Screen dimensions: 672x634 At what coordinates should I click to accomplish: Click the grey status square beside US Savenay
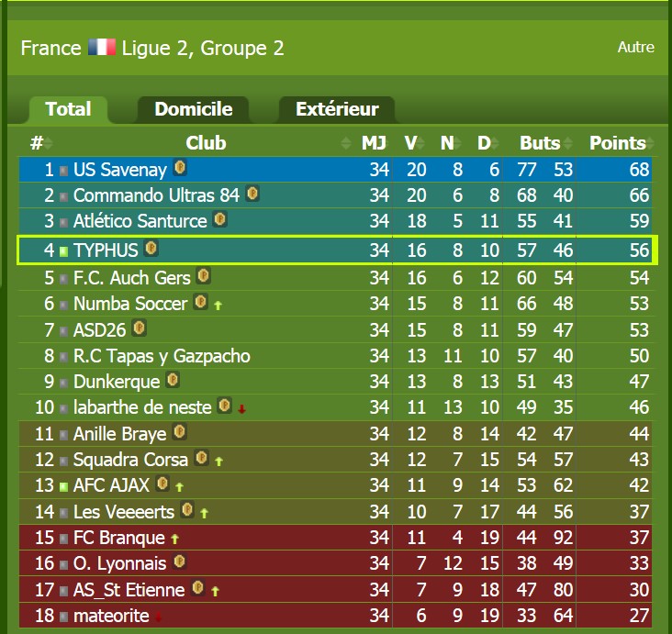(63, 172)
